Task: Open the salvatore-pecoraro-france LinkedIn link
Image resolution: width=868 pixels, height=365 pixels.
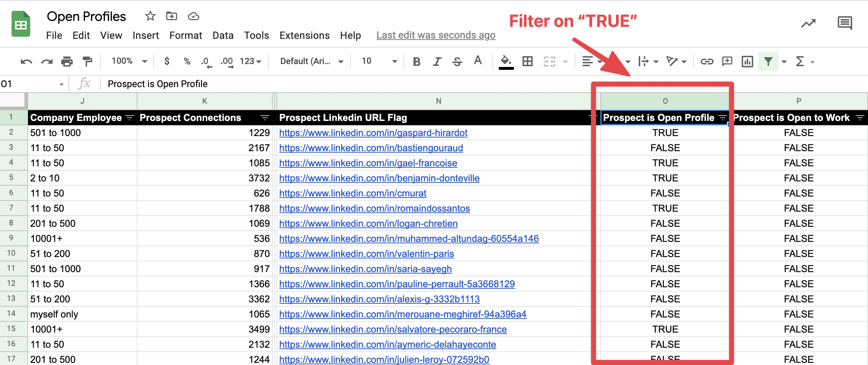Action: (x=393, y=329)
